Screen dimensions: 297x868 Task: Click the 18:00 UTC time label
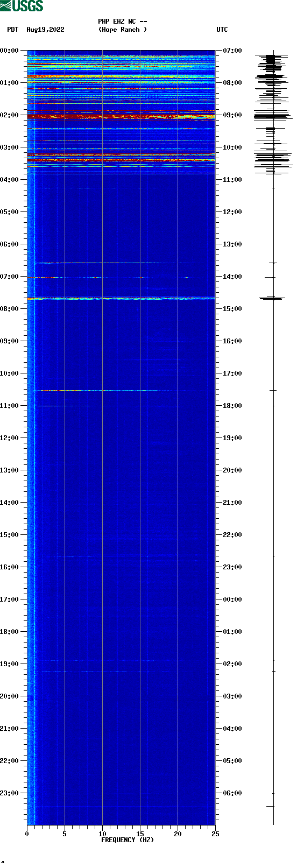point(232,406)
